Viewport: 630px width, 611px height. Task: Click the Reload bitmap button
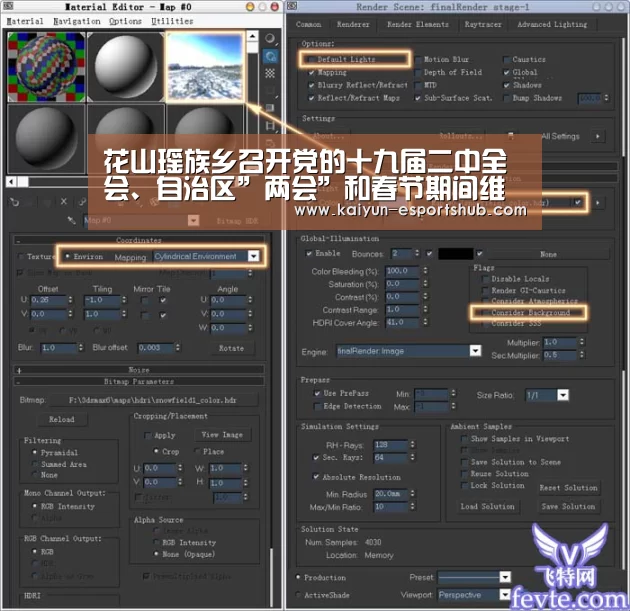(x=61, y=419)
